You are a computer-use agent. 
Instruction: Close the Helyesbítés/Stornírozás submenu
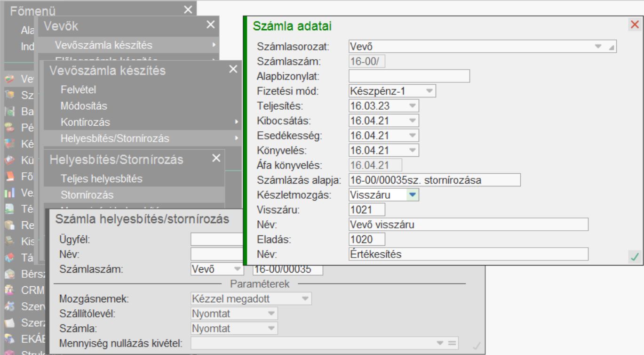pyautogui.click(x=216, y=158)
